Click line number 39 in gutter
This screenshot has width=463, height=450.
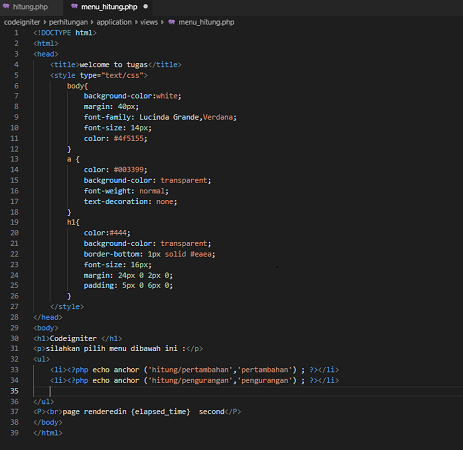click(x=14, y=433)
